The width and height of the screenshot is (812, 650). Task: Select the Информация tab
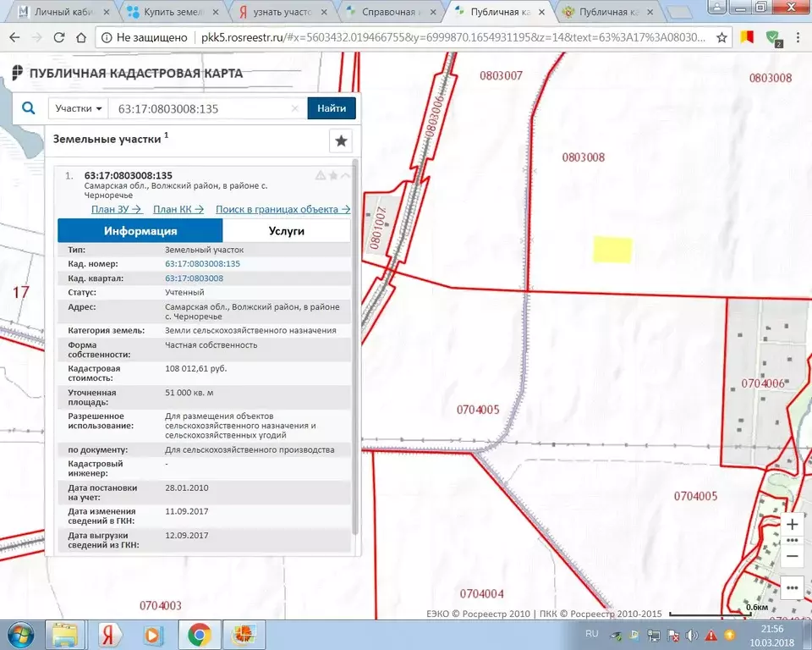140,231
